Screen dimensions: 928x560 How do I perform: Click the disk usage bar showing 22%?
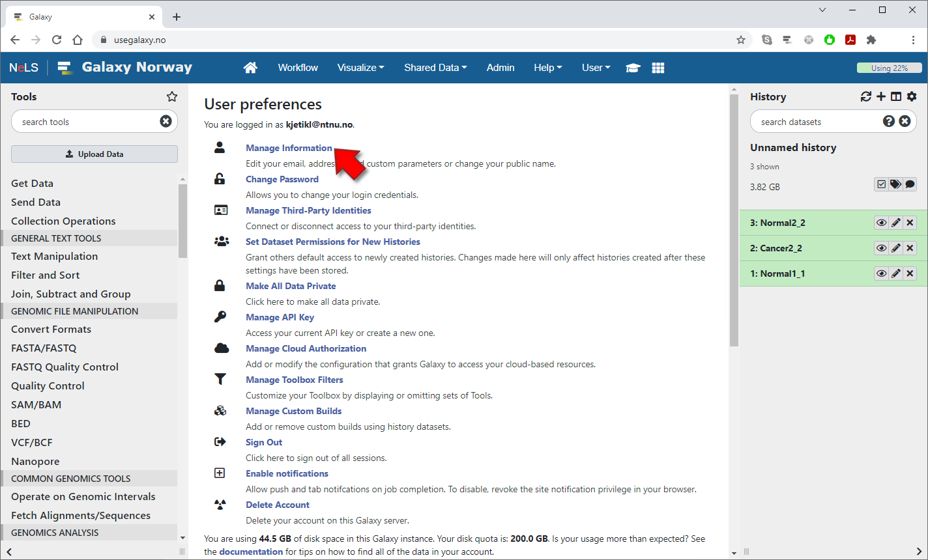(x=889, y=68)
